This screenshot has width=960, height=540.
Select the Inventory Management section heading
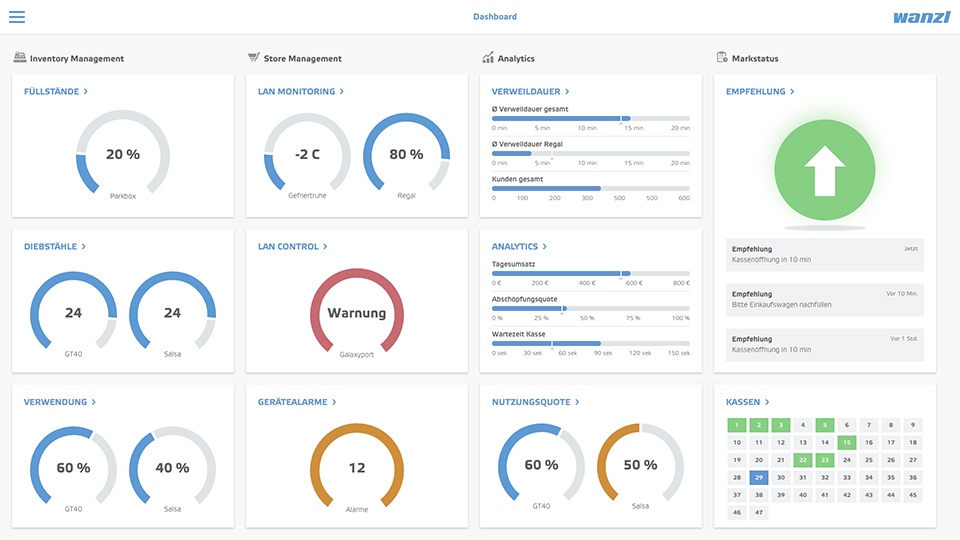pos(77,58)
